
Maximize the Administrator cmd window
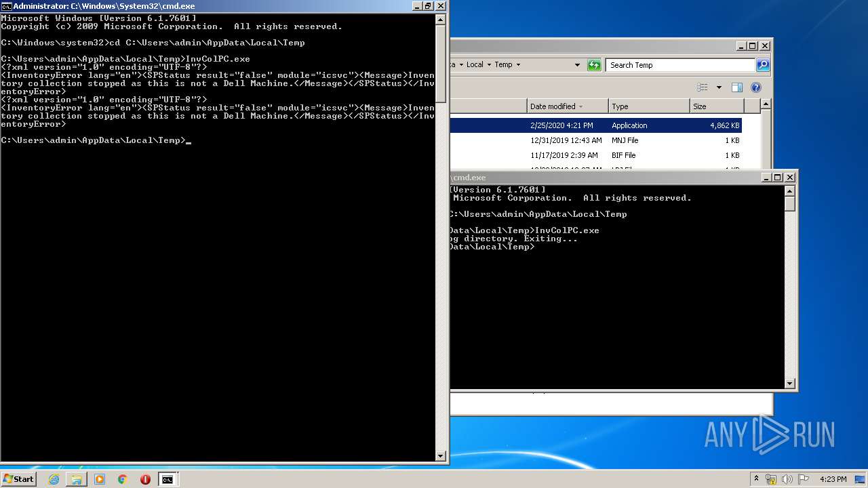(428, 6)
